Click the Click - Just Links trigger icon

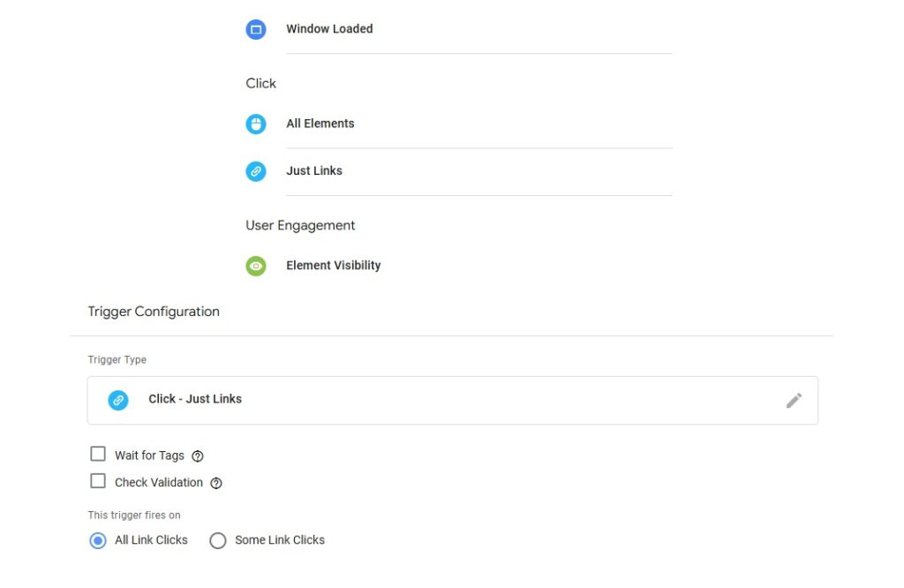point(117,400)
